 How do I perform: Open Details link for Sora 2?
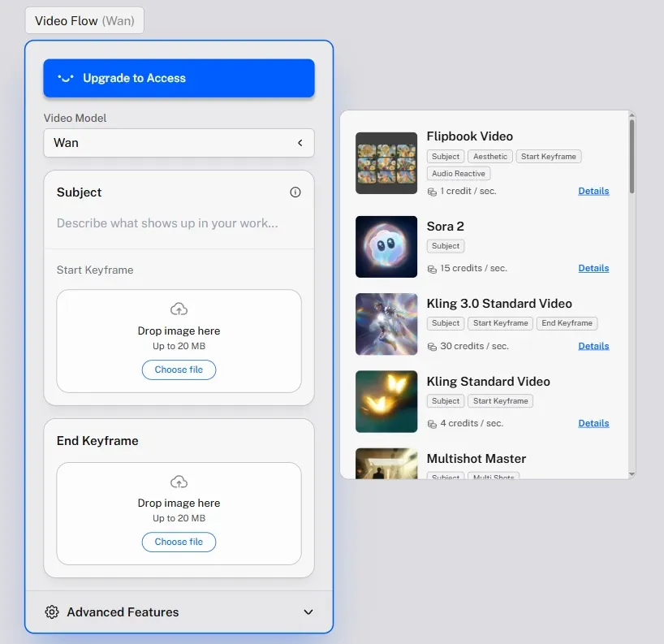593,268
